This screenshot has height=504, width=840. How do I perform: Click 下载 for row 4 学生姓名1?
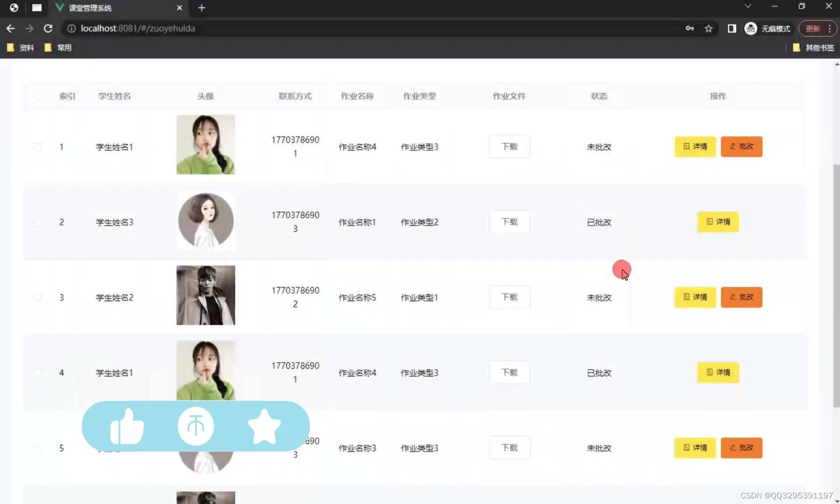point(510,372)
